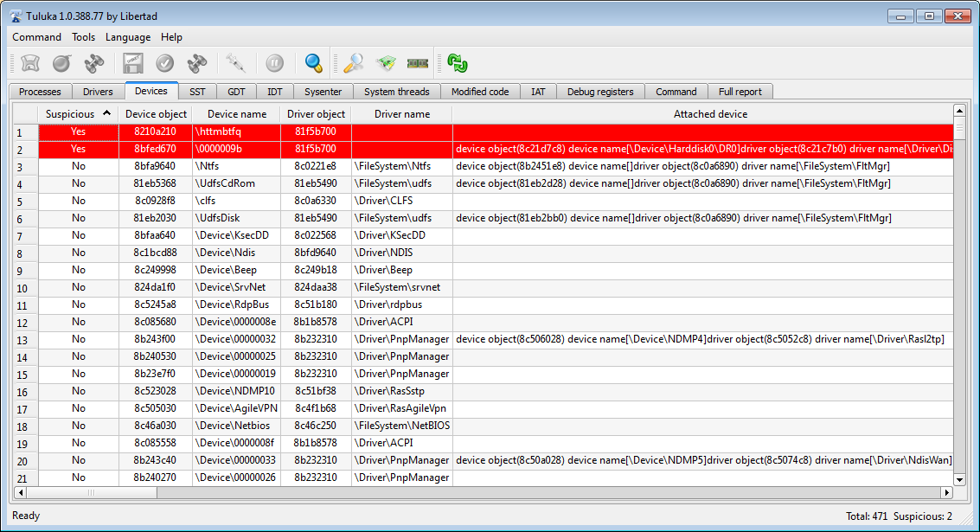
Task: Select the \Device\AgileVPN cell
Action: [x=237, y=408]
